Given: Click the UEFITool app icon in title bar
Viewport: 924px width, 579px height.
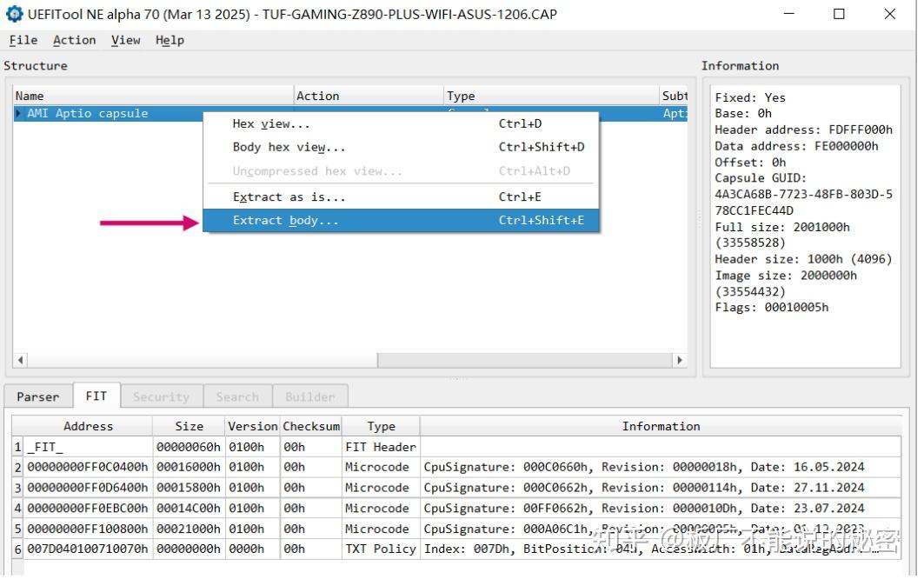Looking at the screenshot, I should coord(14,14).
